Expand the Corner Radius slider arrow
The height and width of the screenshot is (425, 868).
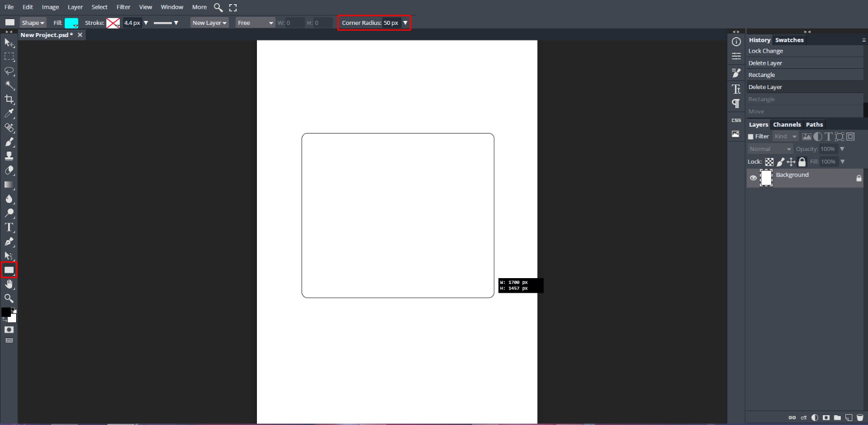(405, 23)
